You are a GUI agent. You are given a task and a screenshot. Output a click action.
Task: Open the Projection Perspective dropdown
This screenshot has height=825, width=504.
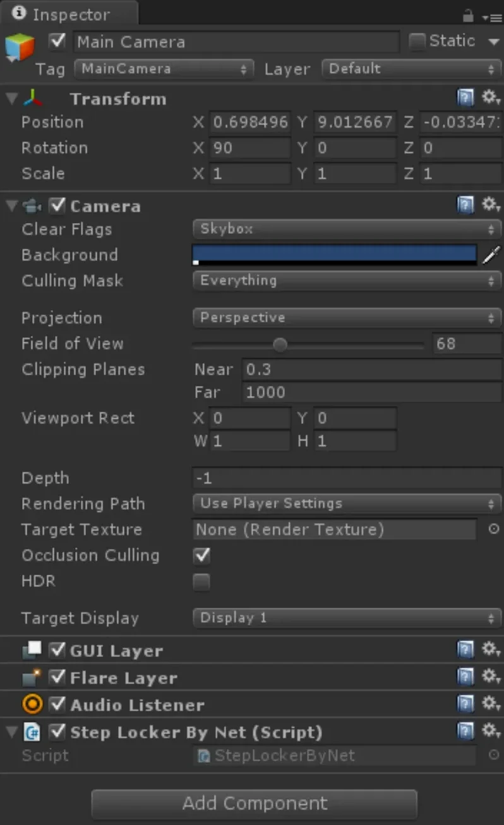tap(347, 317)
